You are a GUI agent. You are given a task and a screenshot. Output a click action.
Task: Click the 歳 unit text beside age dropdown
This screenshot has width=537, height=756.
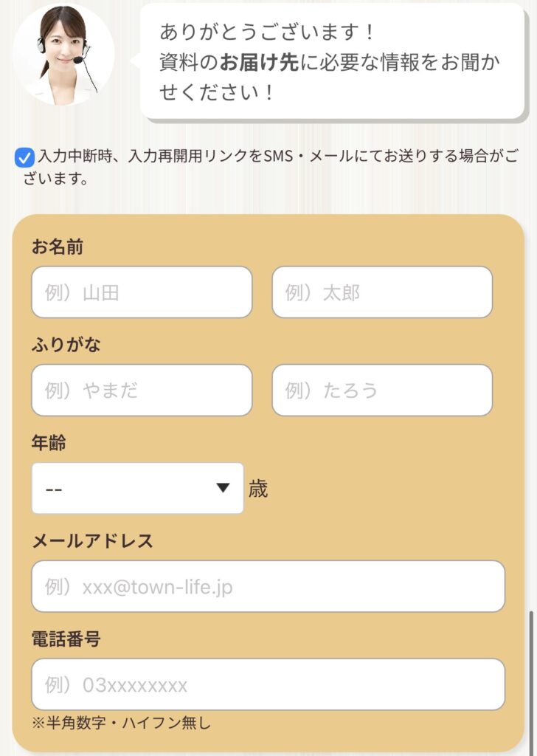[x=258, y=489]
